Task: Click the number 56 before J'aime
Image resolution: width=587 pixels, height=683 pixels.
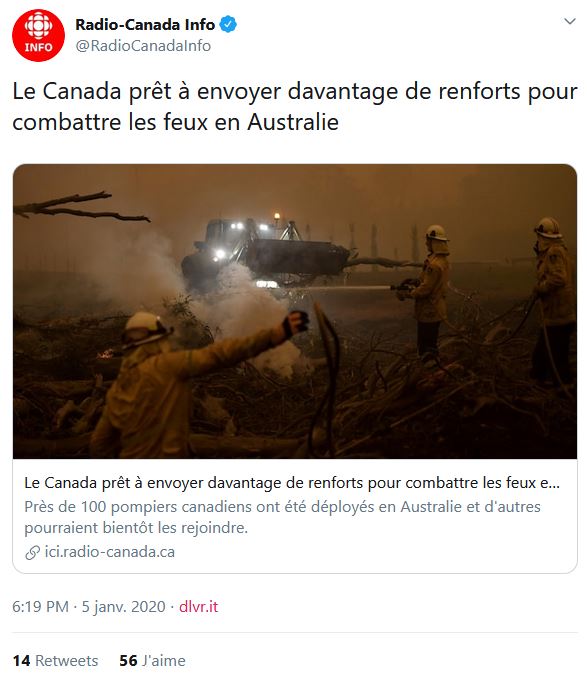Action: (x=128, y=660)
